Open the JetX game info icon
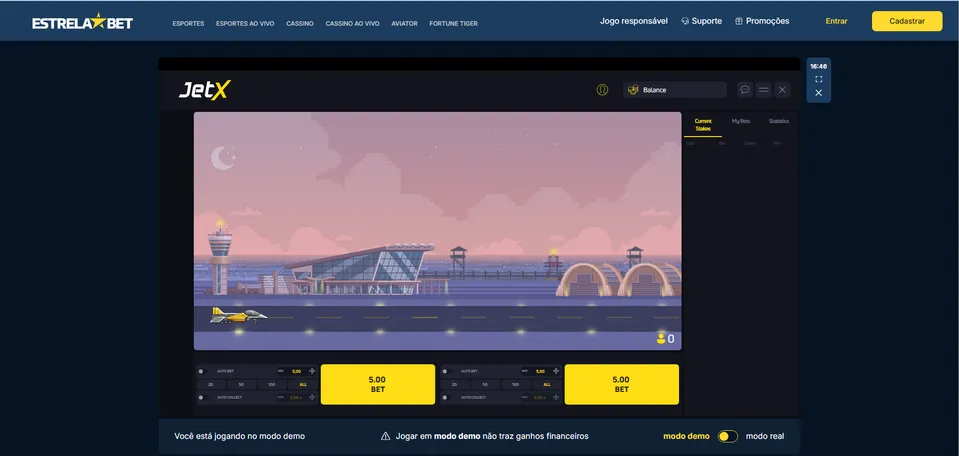Viewport: 959px width, 456px height. (602, 90)
